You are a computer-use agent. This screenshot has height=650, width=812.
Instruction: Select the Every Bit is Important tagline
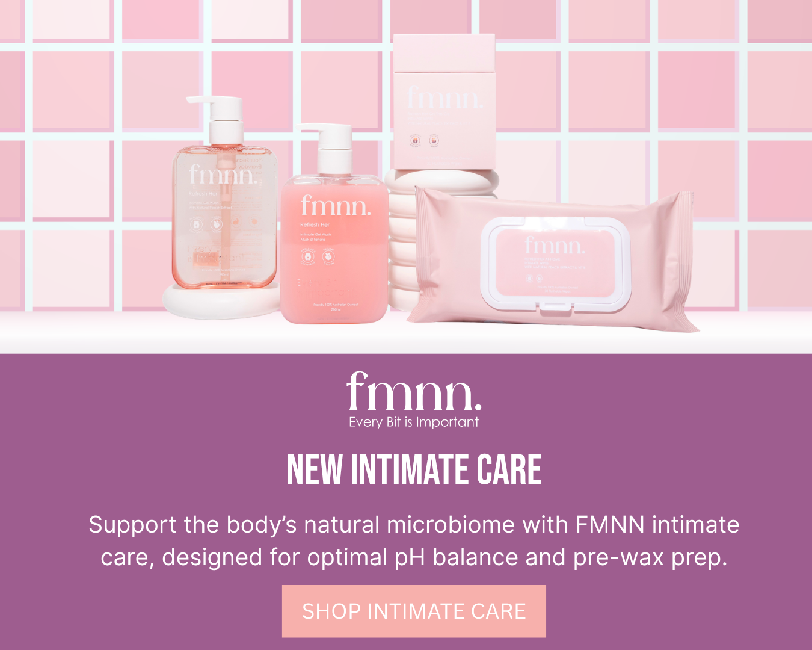click(x=414, y=422)
